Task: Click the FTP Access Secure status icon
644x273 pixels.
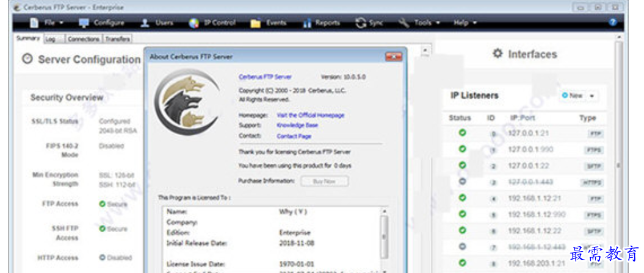Action: coord(103,204)
